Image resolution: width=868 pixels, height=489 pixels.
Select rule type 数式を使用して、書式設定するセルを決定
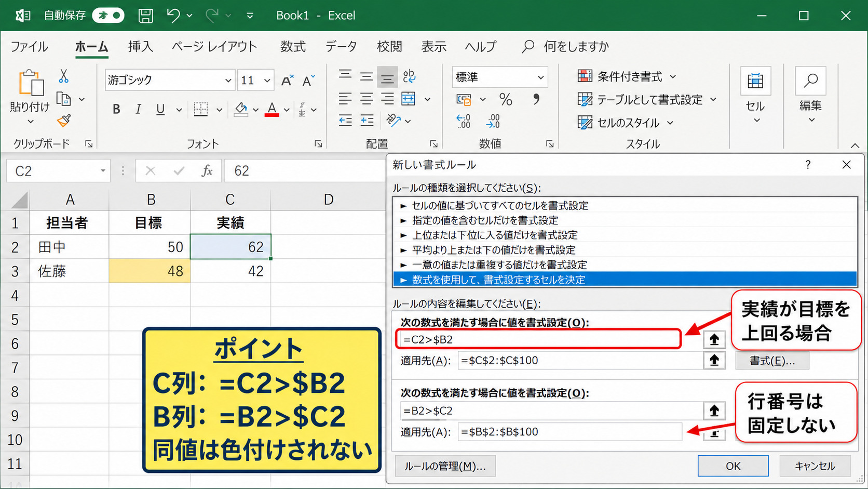(x=625, y=280)
